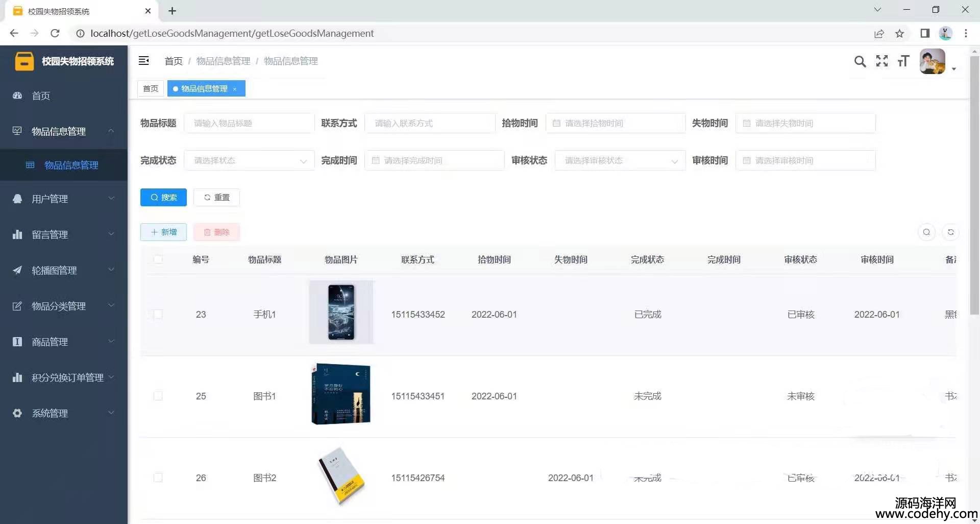Check the select-all checkbox in table header
The width and height of the screenshot is (980, 524).
coord(158,259)
